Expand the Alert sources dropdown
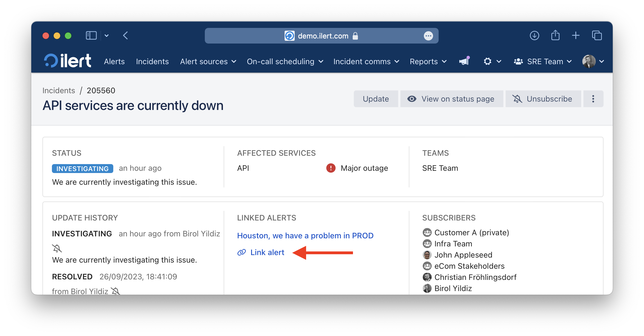The width and height of the screenshot is (644, 336). (208, 61)
